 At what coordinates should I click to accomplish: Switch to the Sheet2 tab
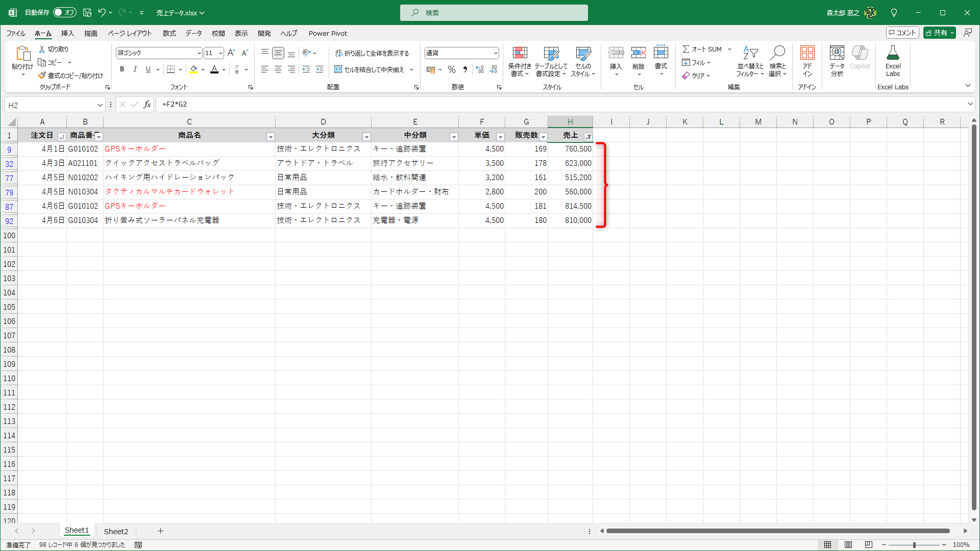pos(116,531)
